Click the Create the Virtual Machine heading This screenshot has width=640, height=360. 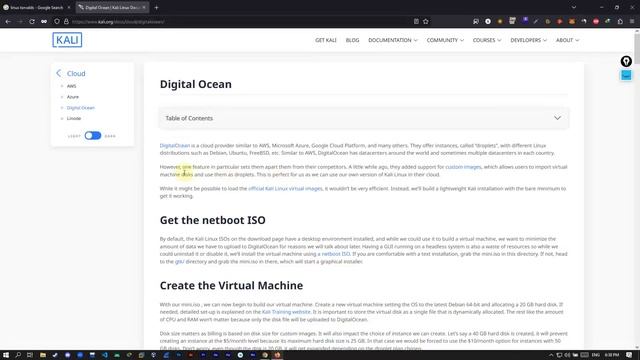[x=231, y=285]
